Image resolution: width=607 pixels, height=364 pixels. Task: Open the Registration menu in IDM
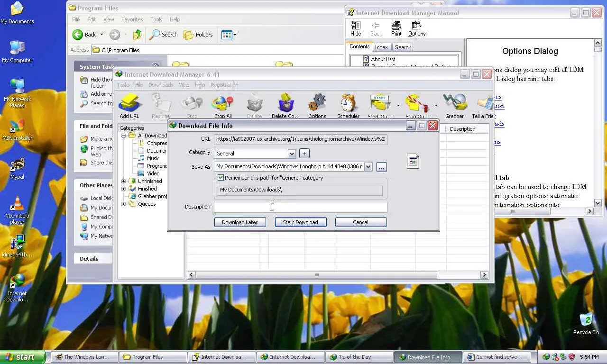(x=224, y=85)
